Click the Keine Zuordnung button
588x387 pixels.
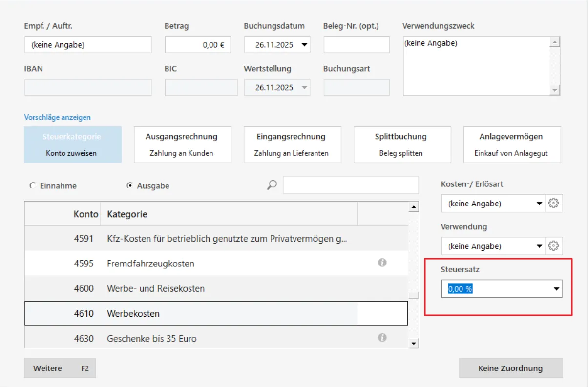pos(510,368)
